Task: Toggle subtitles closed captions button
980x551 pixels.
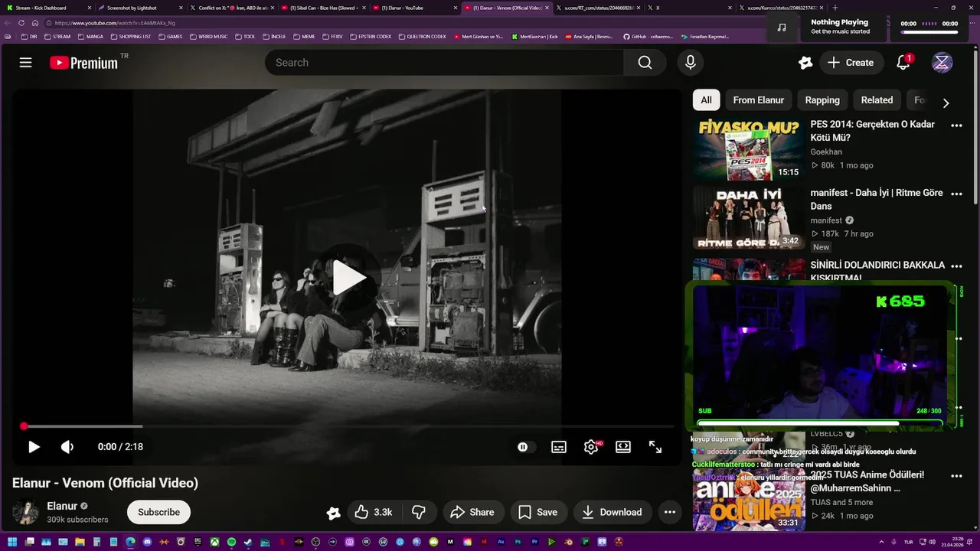Action: point(559,447)
